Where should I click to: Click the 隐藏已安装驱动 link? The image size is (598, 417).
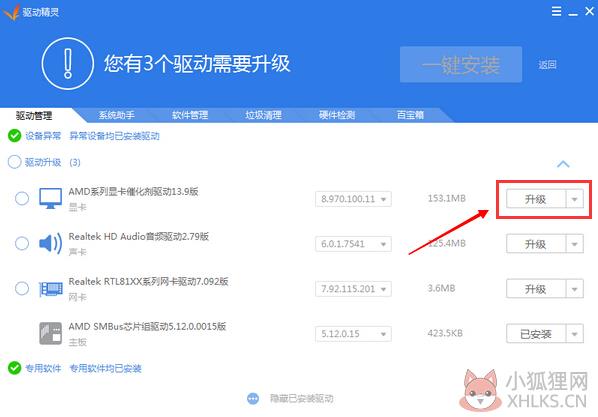[x=301, y=399]
